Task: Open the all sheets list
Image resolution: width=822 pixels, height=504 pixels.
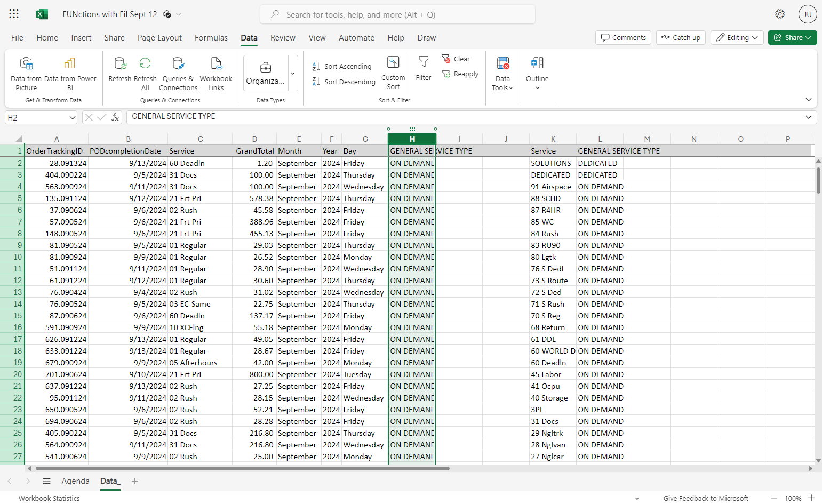Action: click(x=47, y=481)
